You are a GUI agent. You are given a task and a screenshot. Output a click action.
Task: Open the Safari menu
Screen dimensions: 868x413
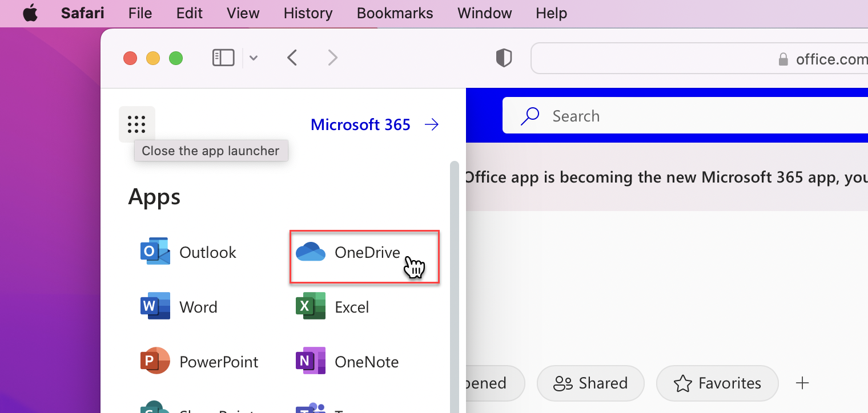[82, 13]
